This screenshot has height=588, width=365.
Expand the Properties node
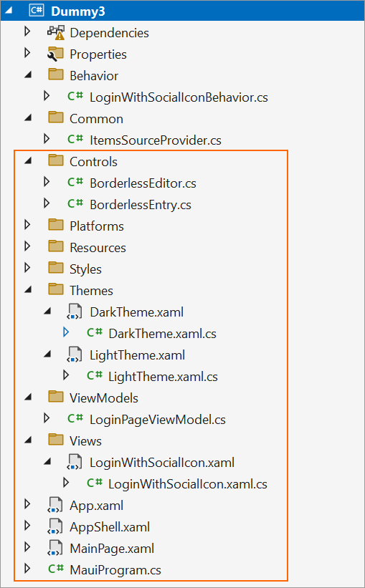tap(27, 53)
